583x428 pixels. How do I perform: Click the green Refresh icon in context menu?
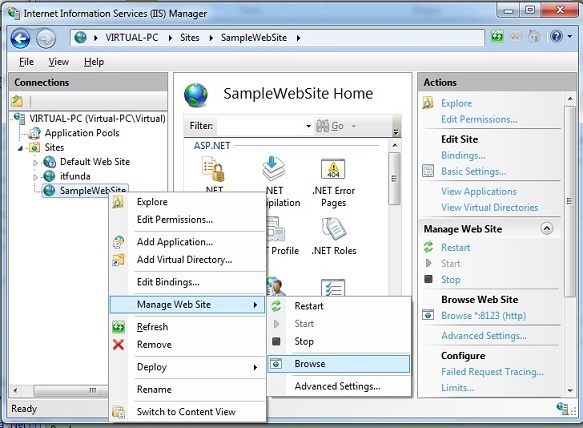(x=118, y=327)
